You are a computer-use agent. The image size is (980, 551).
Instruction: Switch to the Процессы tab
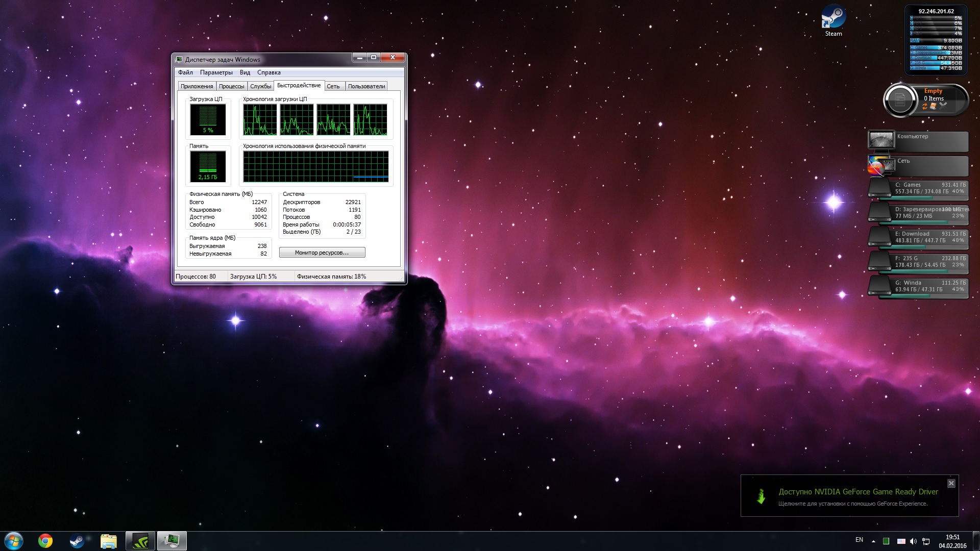231,86
